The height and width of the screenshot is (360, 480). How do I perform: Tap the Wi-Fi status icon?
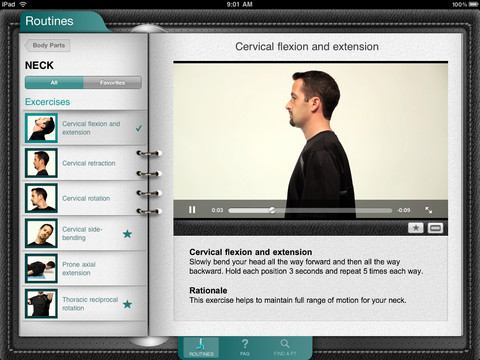[23, 4]
